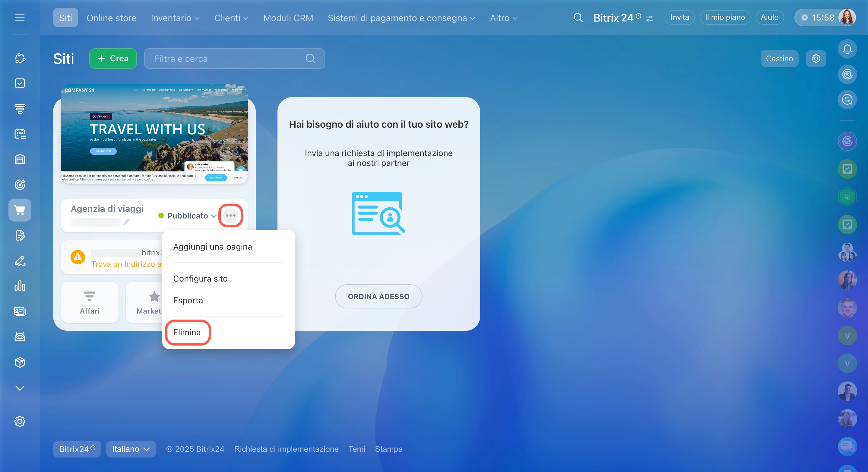Screen dimensions: 868x472
Task: Open the analytics bar chart sidebar icon
Action: click(20, 286)
